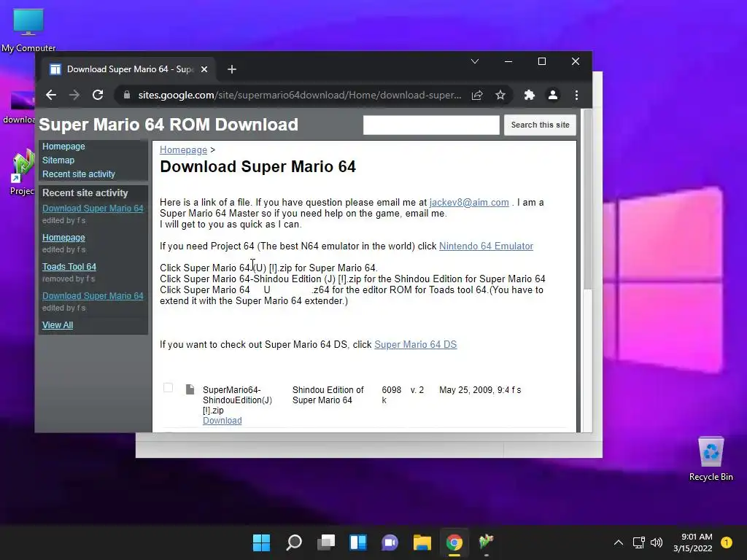Screen dimensions: 747x560
Task: Open the Project64 taskbar icon
Action: pos(486,542)
